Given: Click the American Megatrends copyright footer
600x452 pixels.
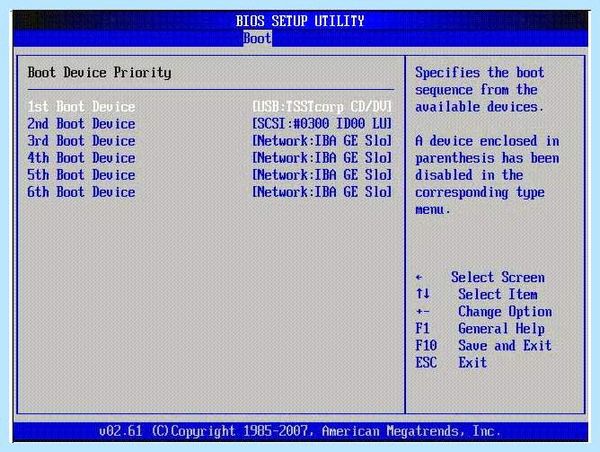Looking at the screenshot, I should tap(300, 431).
